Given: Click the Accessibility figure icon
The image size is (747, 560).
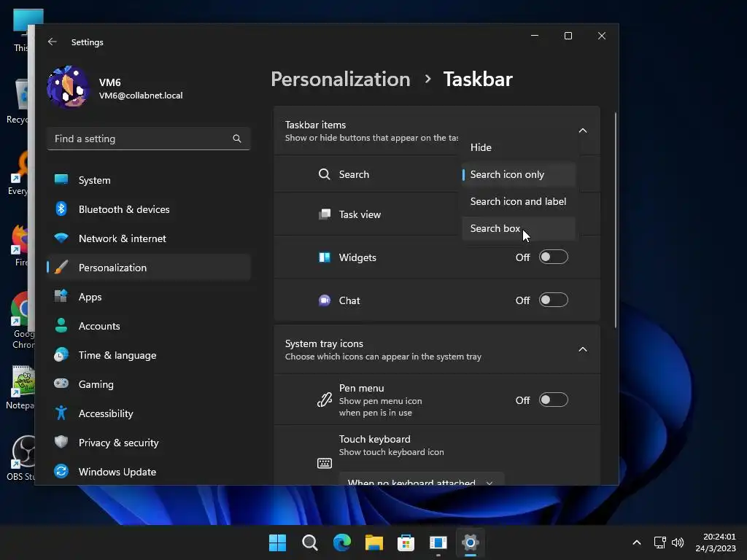Looking at the screenshot, I should pos(61,413).
